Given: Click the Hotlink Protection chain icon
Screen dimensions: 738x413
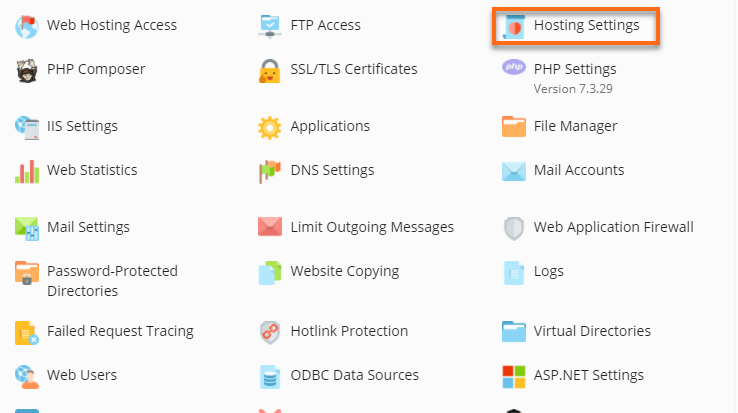Looking at the screenshot, I should (270, 332).
